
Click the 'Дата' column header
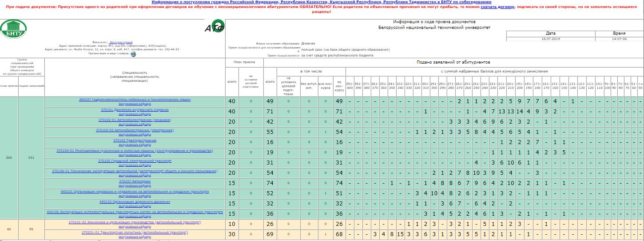point(551,33)
